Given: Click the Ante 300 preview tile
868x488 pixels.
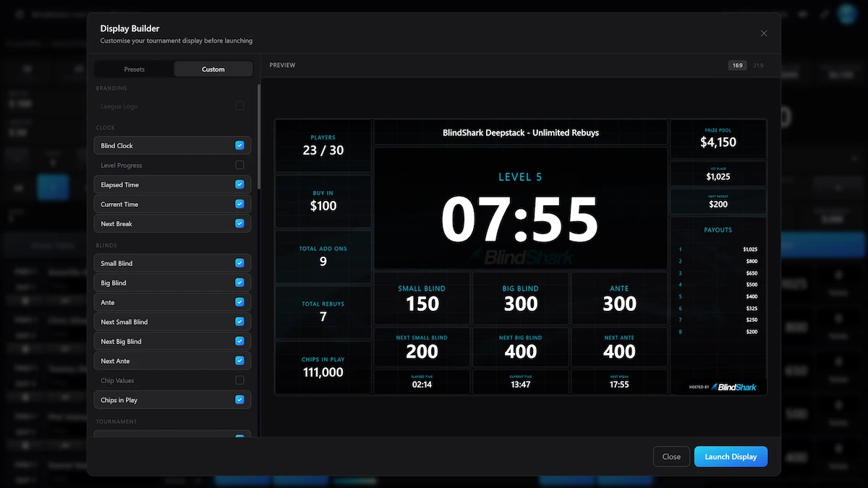Looking at the screenshot, I should (x=619, y=299).
